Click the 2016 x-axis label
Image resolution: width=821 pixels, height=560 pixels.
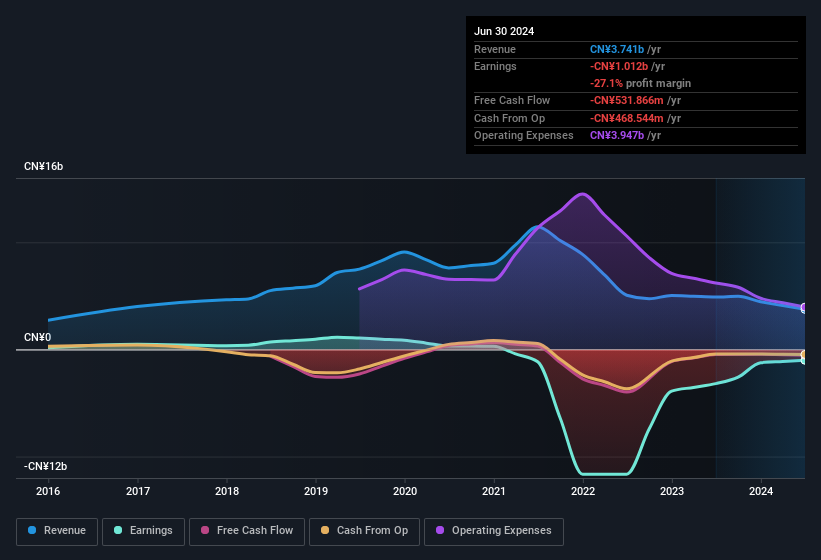pos(48,491)
